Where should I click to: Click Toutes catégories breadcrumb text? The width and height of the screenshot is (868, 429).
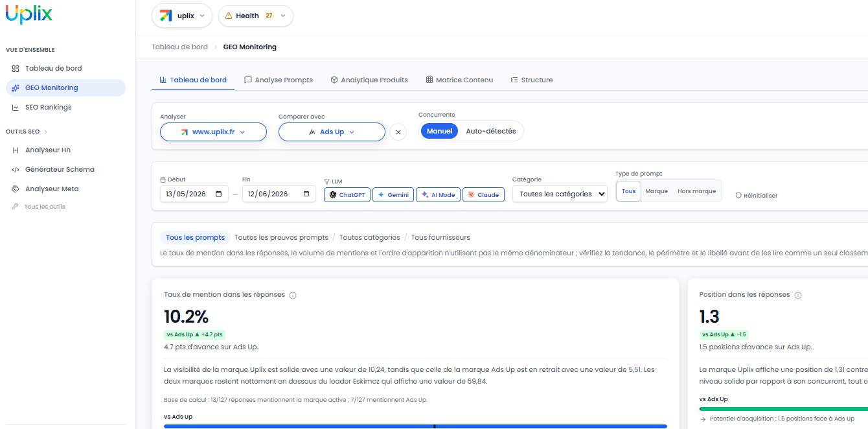(370, 237)
